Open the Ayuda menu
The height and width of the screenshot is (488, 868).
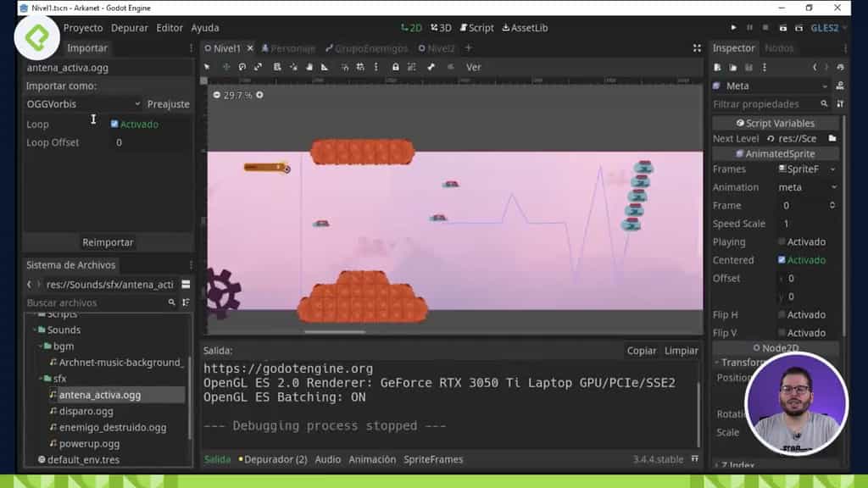point(205,28)
